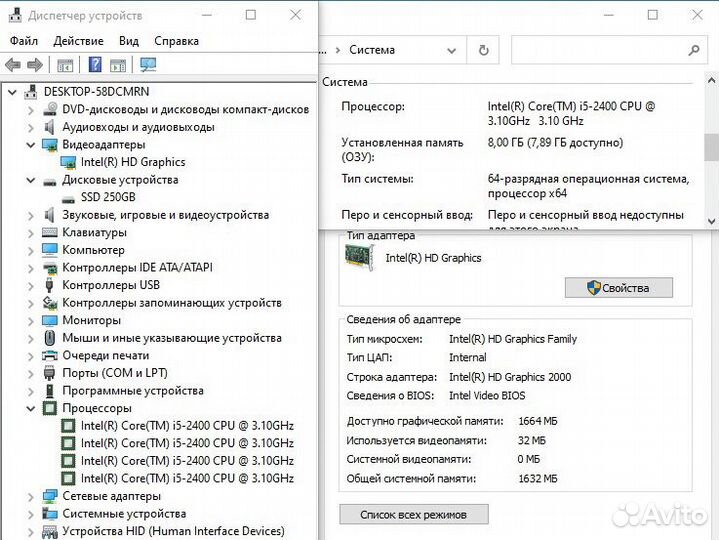Click the Компьютер category icon
The image size is (719, 540).
click(x=50, y=250)
